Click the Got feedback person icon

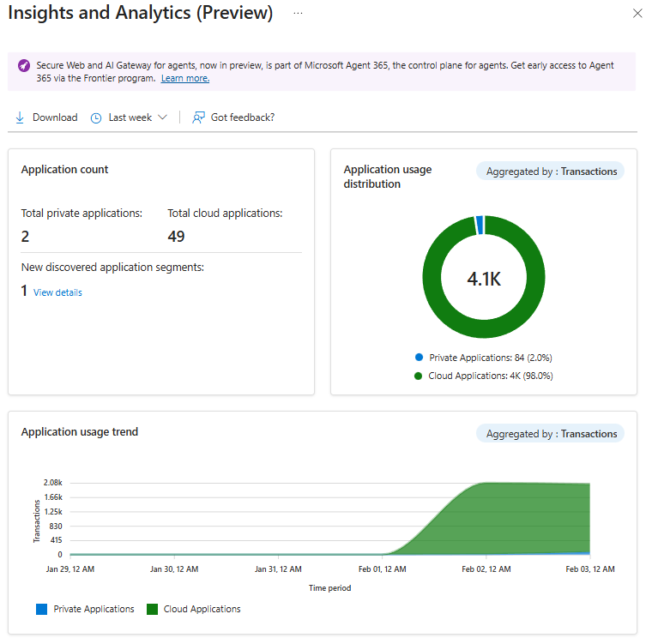coord(199,117)
